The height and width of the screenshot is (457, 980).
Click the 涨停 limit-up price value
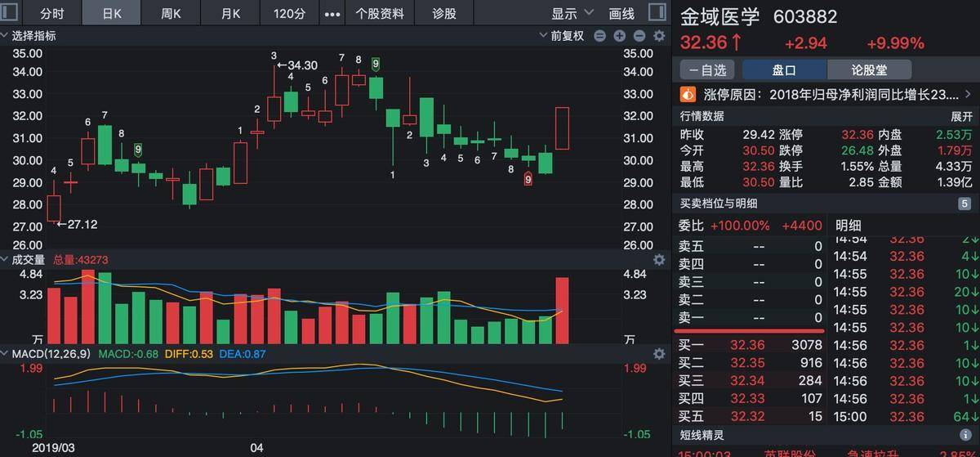pyautogui.click(x=857, y=134)
